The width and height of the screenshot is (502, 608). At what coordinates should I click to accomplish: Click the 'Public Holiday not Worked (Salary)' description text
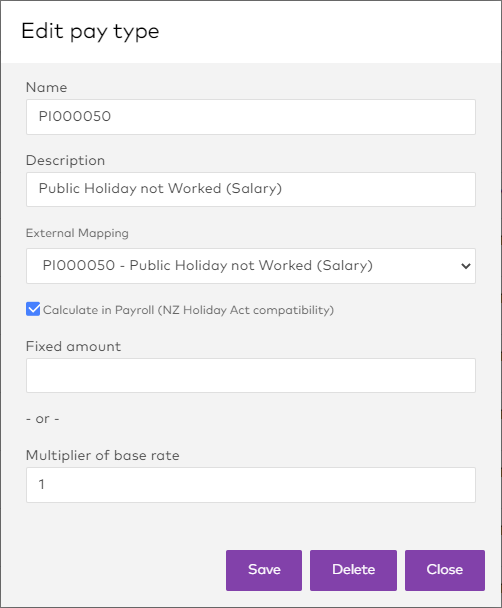(160, 188)
